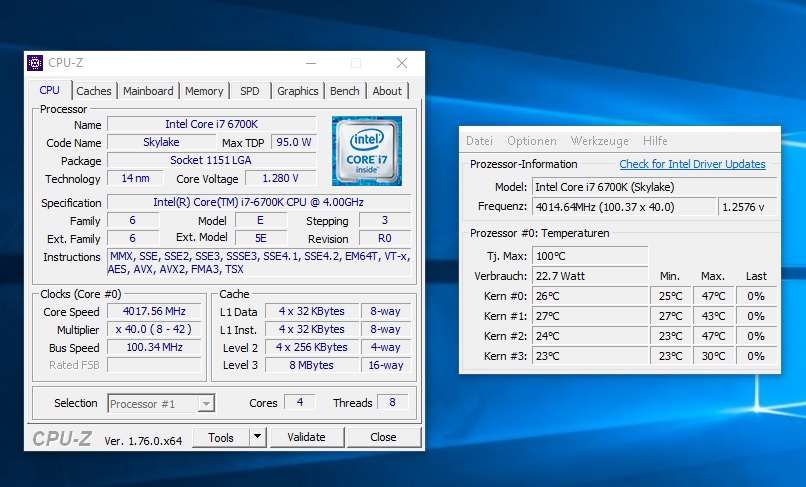Switch to the Graphics tab
Screen dimensions: 806x487
click(x=298, y=91)
